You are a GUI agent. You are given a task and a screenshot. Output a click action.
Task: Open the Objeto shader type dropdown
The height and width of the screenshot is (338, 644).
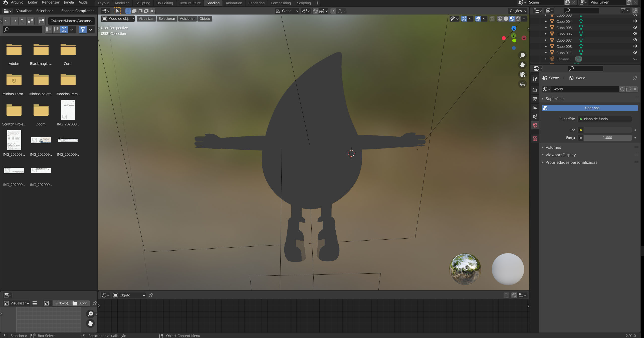point(129,295)
